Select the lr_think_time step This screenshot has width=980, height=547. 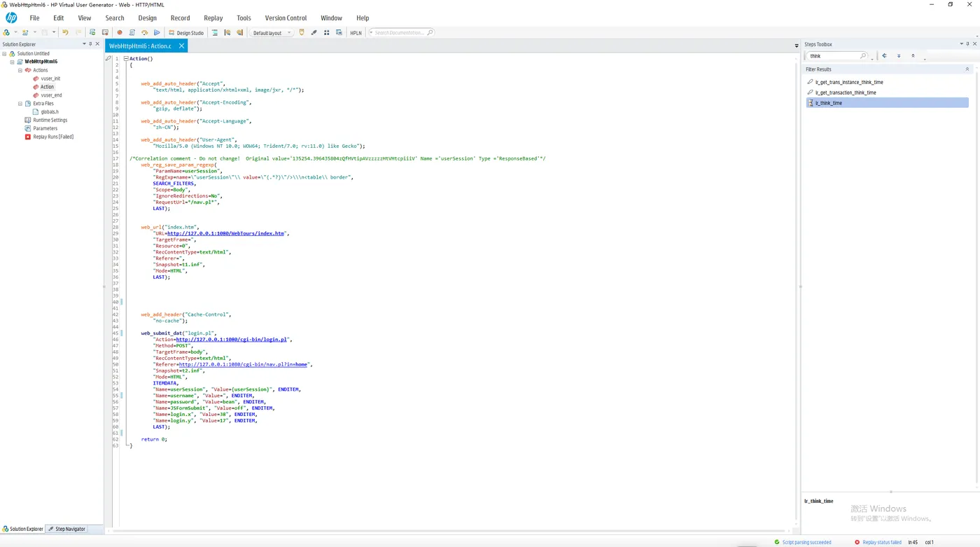click(x=888, y=103)
